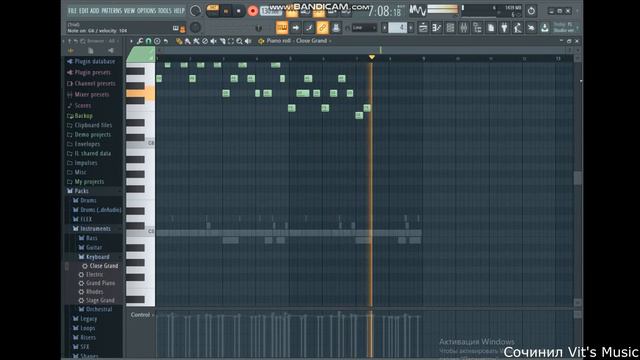Toggle the Browser window icon

(477, 28)
